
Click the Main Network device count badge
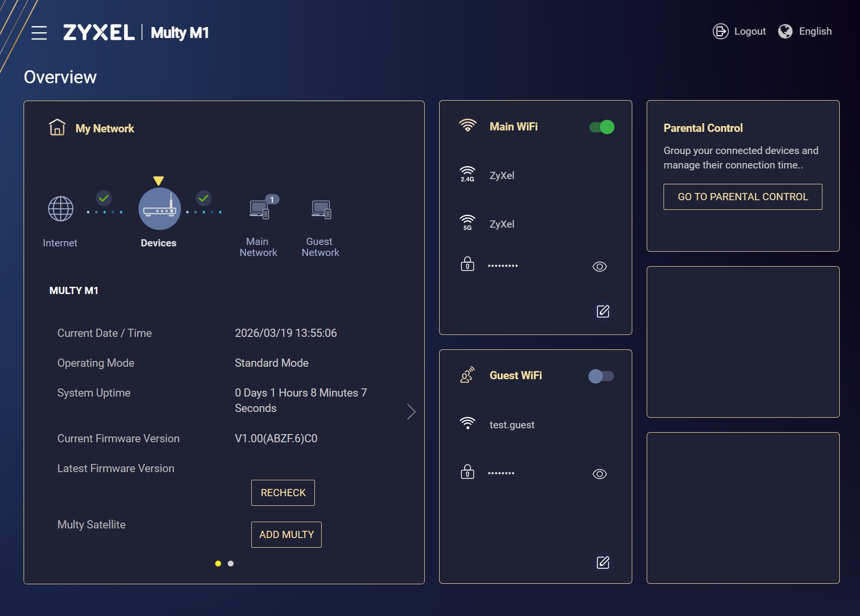click(x=272, y=199)
